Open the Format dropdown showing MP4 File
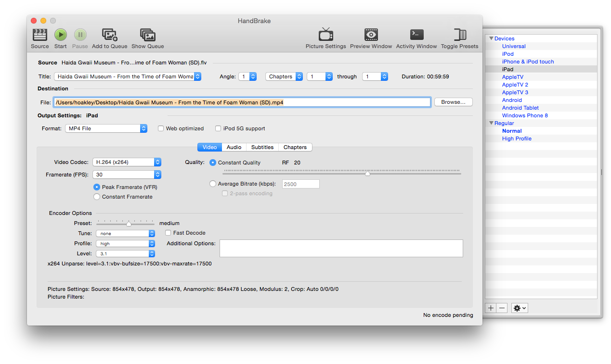The width and height of the screenshot is (611, 364). [x=106, y=128]
